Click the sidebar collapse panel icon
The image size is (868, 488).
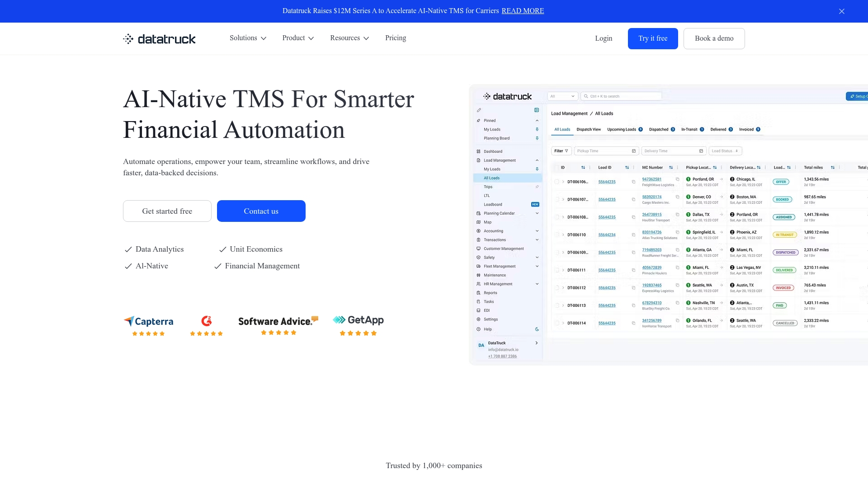click(x=537, y=110)
